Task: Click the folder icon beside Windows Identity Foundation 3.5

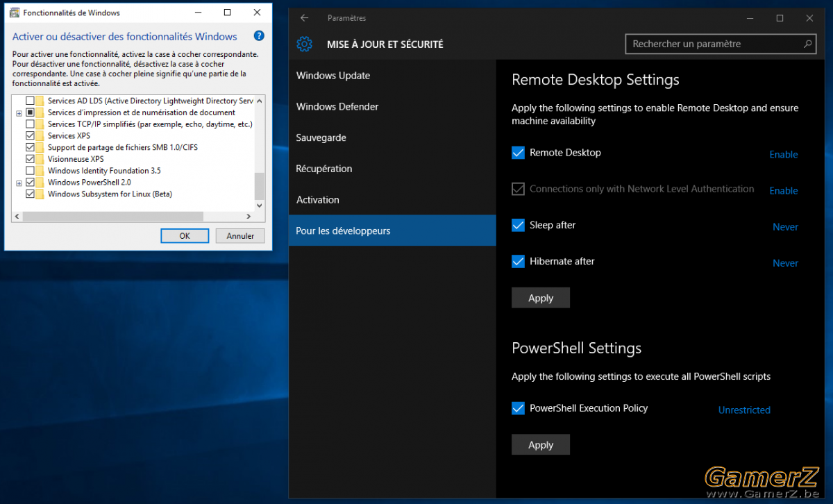Action: (40, 171)
